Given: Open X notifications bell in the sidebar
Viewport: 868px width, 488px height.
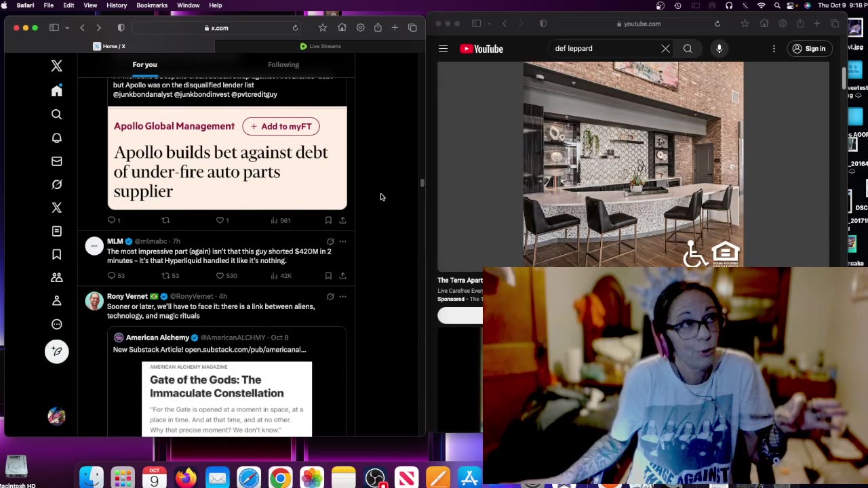Looking at the screenshot, I should click(57, 138).
